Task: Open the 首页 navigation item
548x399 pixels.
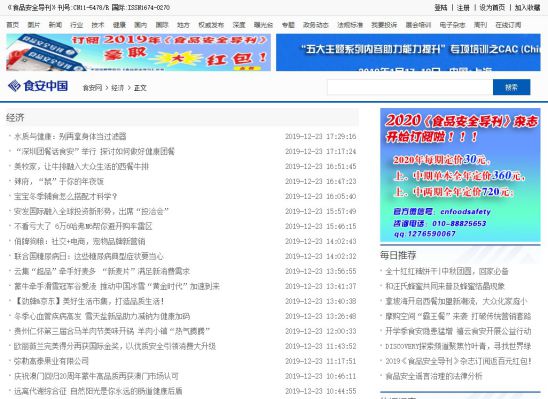Action: (x=13, y=25)
